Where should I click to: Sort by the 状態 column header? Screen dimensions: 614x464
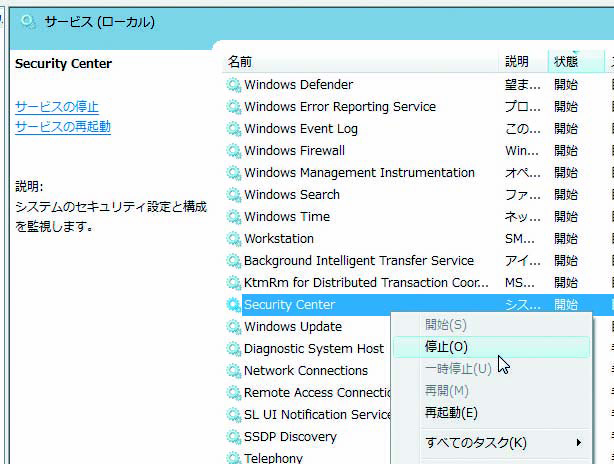pos(576,61)
